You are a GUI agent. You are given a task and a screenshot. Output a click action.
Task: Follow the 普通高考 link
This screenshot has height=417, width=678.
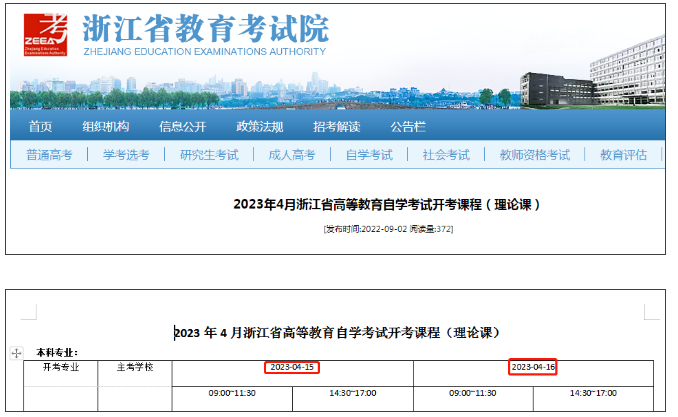(x=49, y=154)
